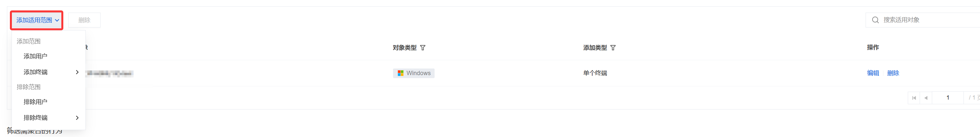The image size is (980, 137).
Task: Go to the previous page arrow
Action: point(926,98)
